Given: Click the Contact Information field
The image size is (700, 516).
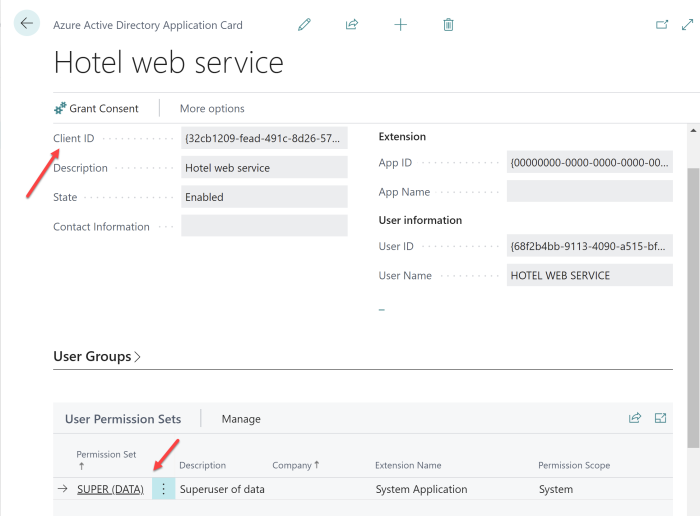Looking at the screenshot, I should pyautogui.click(x=264, y=227).
